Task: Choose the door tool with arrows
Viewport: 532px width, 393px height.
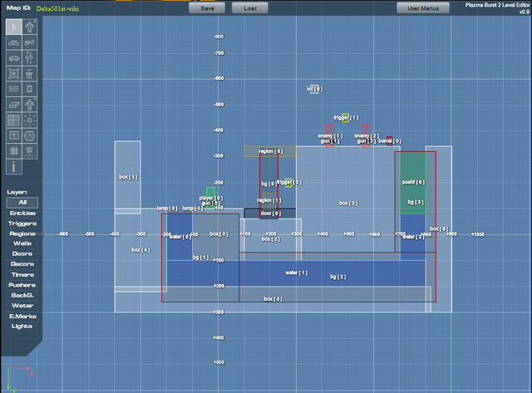Action: [x=30, y=58]
